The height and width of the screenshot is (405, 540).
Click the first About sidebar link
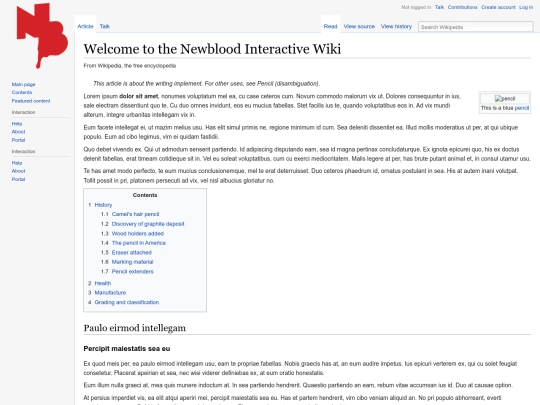coord(18,132)
